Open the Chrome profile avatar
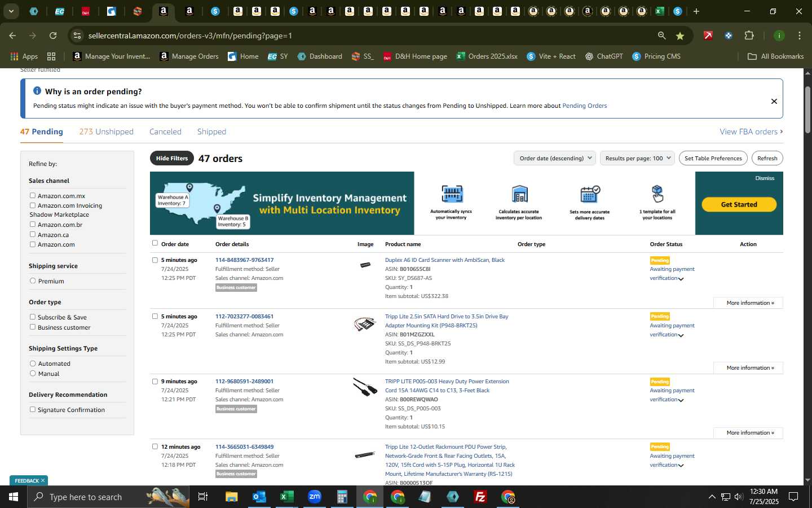 [779, 36]
